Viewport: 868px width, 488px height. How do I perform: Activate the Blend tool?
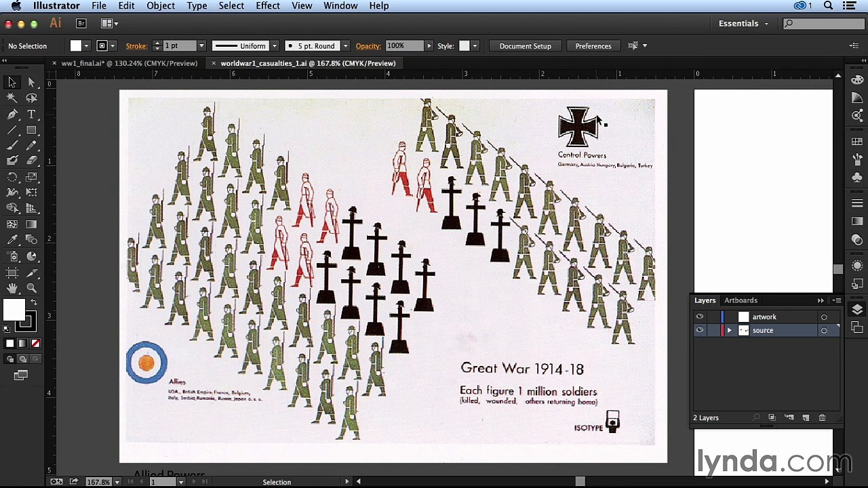point(31,241)
